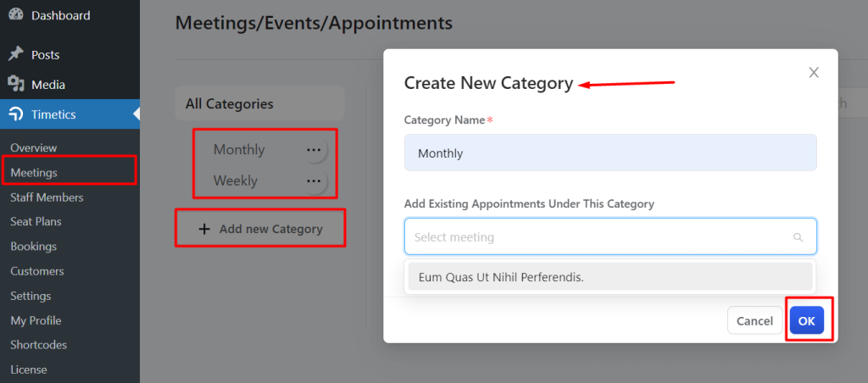The image size is (868, 383).
Task: Collapse the Timetics menu arrow
Action: [136, 114]
